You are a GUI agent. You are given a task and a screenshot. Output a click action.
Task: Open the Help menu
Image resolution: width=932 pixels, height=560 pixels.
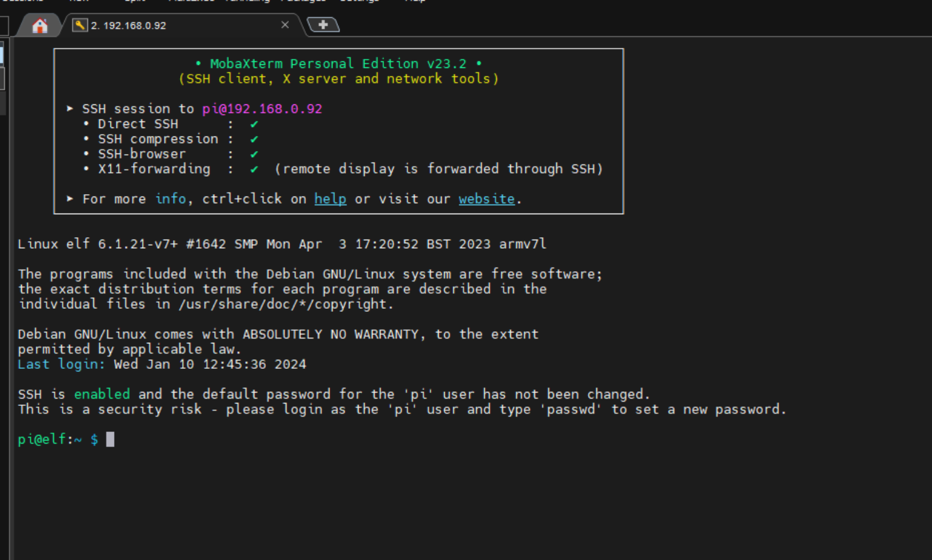coord(415,2)
